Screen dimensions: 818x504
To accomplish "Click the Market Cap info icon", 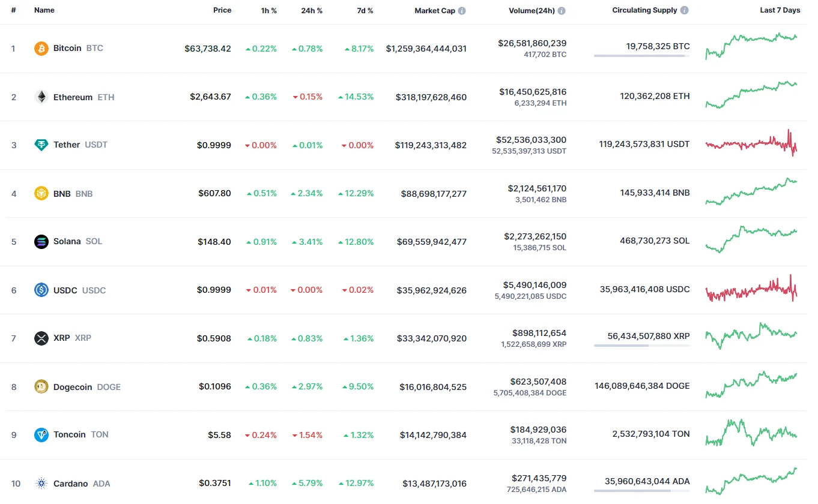I will [462, 11].
